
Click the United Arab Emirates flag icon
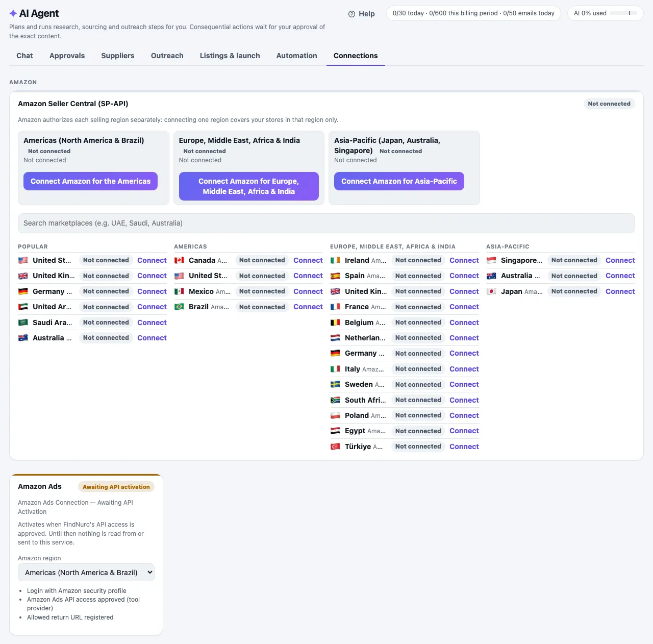[23, 307]
